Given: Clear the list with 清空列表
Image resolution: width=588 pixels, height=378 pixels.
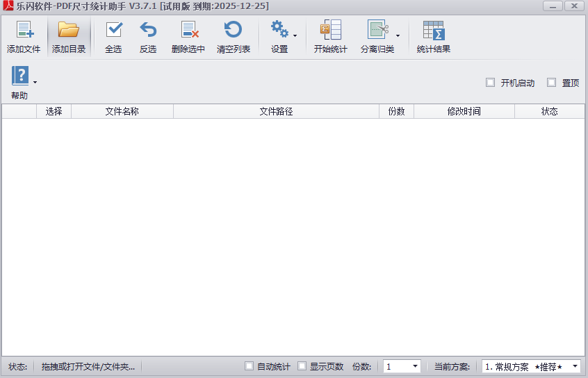Looking at the screenshot, I should pos(234,37).
